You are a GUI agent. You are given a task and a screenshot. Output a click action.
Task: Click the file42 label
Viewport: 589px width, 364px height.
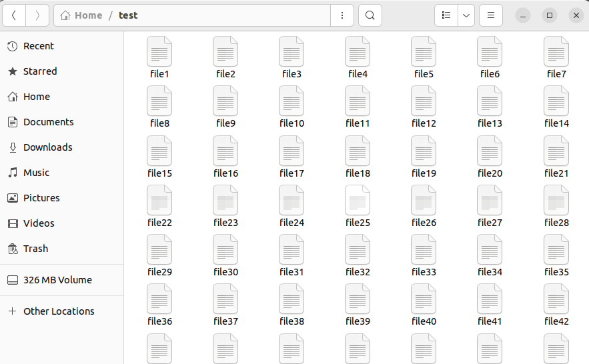(557, 321)
